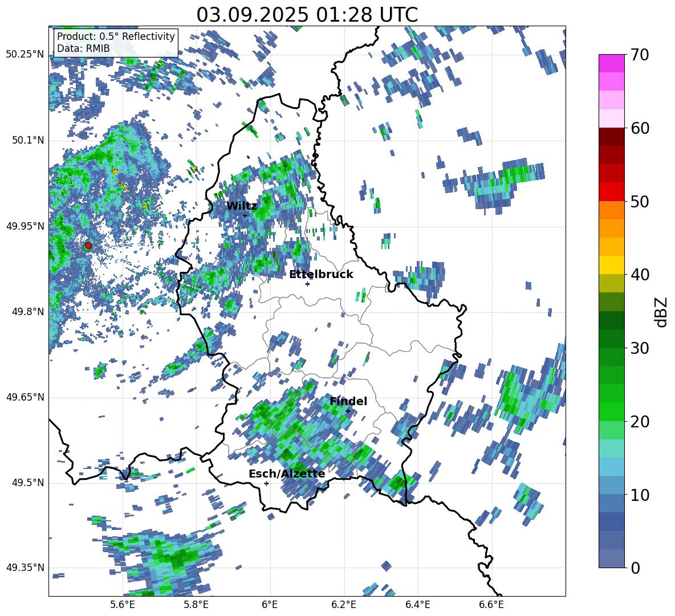Click the 50.1°N latitude label
Viewport: 675px width, 616px height.
(28, 141)
